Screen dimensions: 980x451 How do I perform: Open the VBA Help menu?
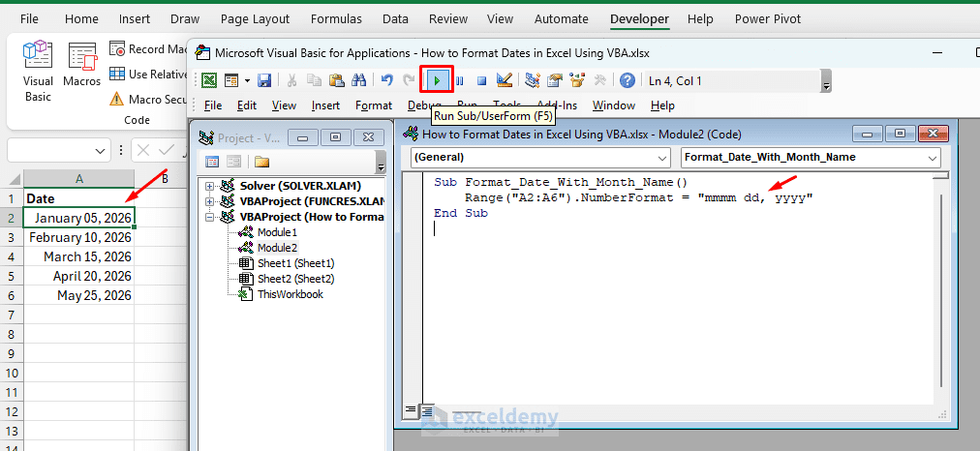coord(662,105)
